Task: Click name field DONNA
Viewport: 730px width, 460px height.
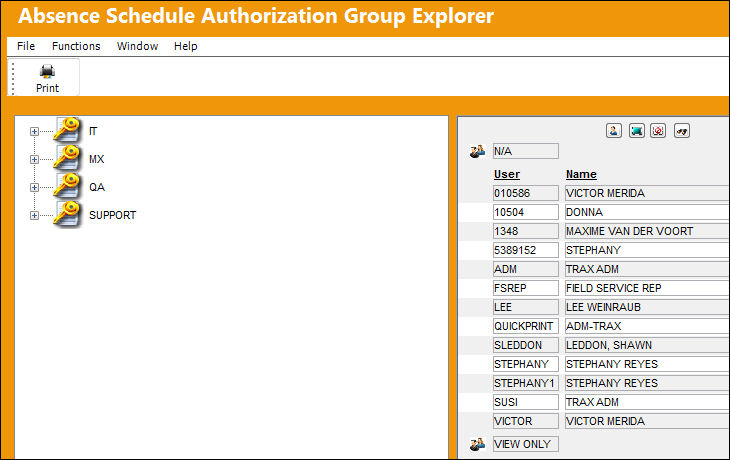Action: [x=647, y=212]
